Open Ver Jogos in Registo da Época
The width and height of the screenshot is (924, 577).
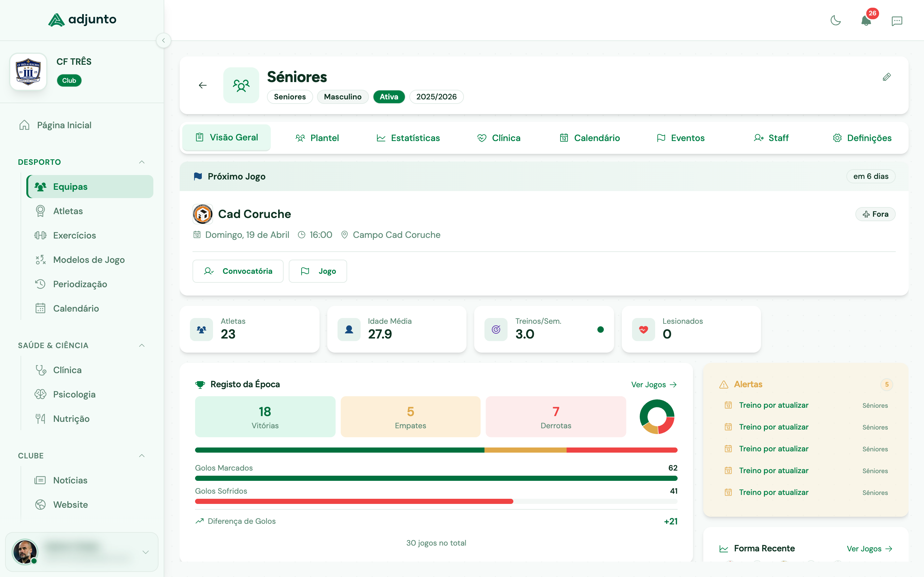654,385
